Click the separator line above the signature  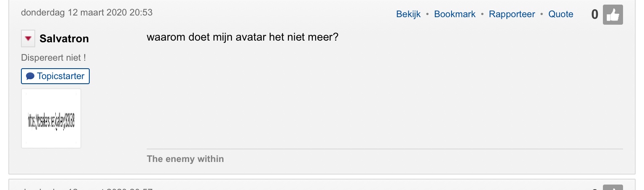point(384,149)
